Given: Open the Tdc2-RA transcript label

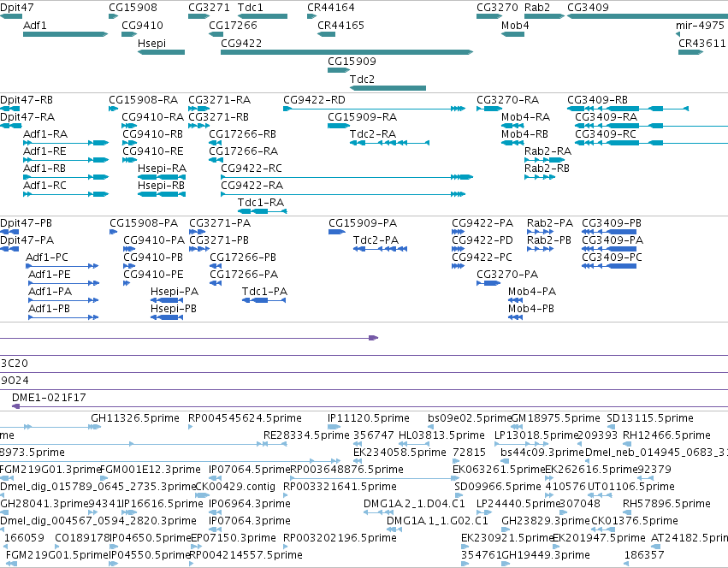Looking at the screenshot, I should click(x=373, y=134).
